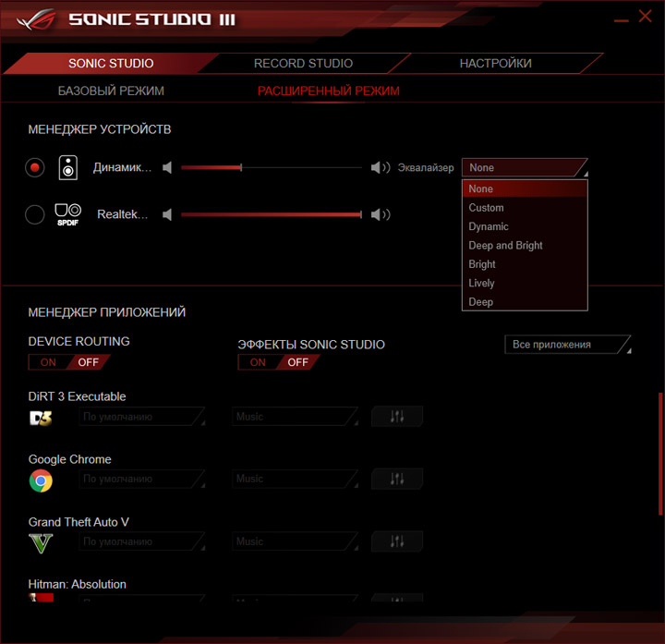Choose Bright equalizer preset
The image size is (665, 644).
525,264
